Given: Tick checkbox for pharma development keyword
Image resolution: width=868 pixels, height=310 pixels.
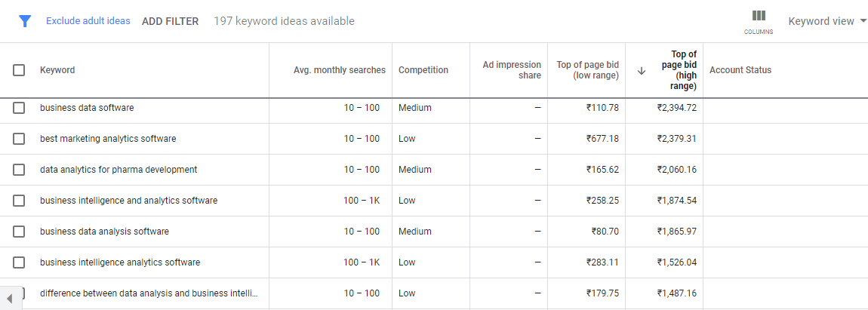Looking at the screenshot, I should (19, 170).
